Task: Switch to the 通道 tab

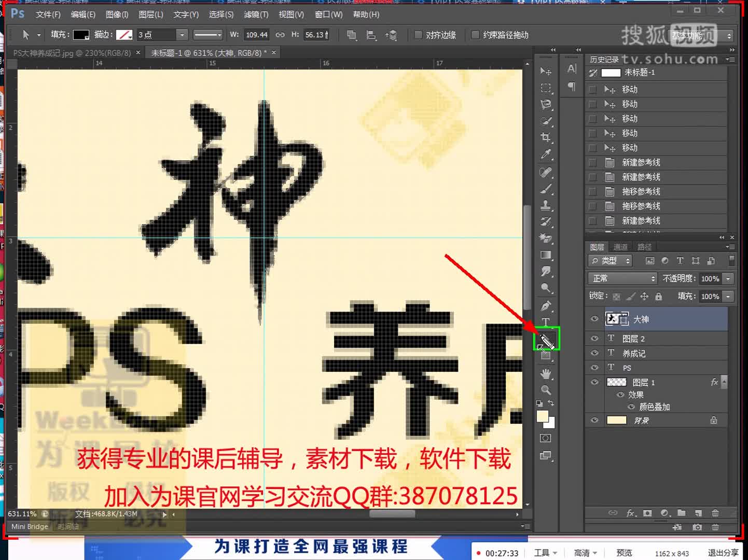Action: click(x=620, y=247)
